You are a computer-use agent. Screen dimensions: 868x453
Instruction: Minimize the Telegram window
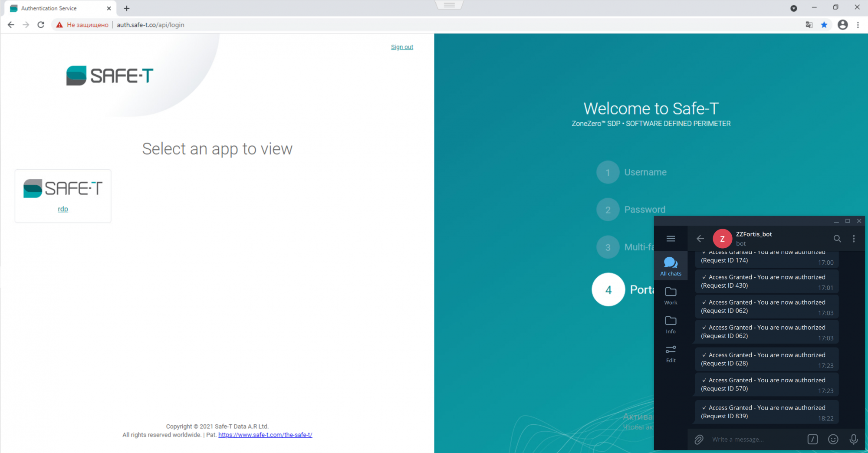(836, 221)
